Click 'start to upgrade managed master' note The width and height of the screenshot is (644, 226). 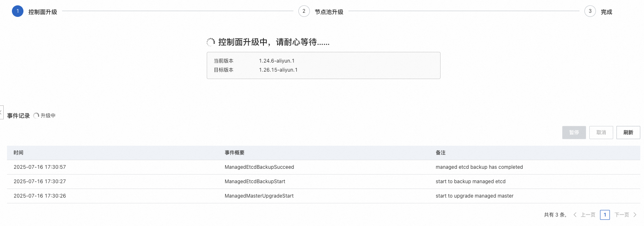[x=475, y=196]
